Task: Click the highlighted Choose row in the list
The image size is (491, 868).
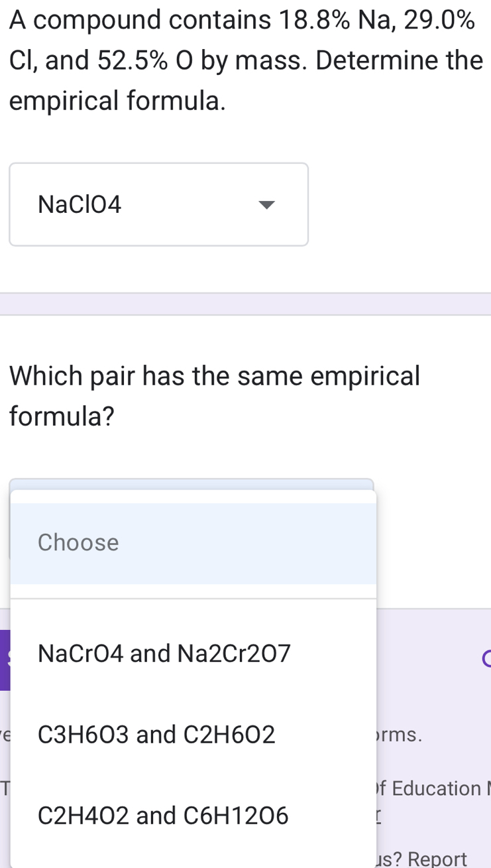Action: pyautogui.click(x=192, y=542)
